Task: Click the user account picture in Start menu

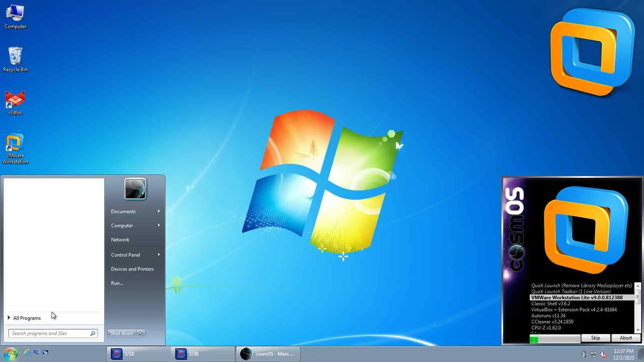Action: coord(135,189)
